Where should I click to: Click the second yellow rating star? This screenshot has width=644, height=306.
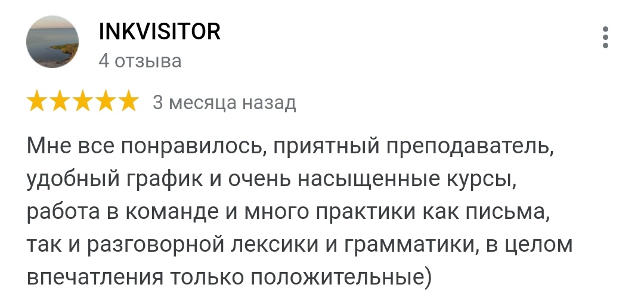60,102
